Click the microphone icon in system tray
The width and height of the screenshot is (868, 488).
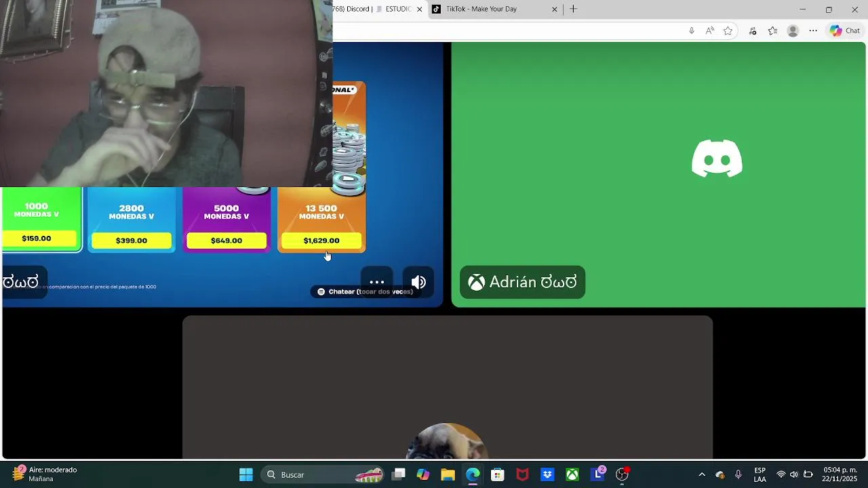pyautogui.click(x=738, y=474)
